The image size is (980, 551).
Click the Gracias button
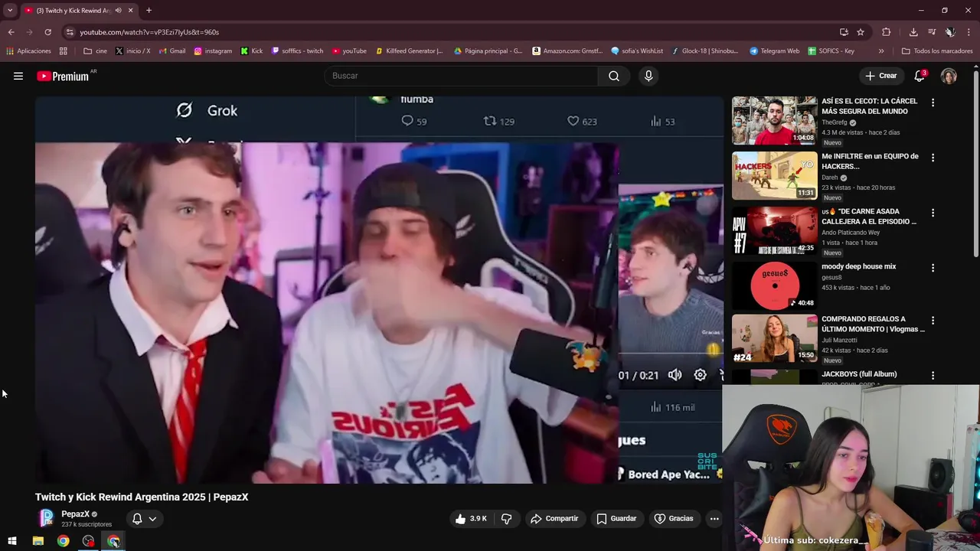coord(674,519)
